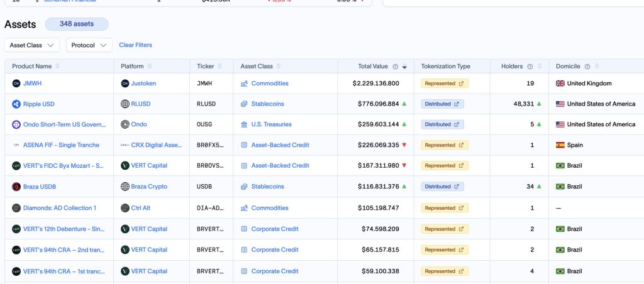Click Distributed badge in Ondo Short-Term row

442,124
